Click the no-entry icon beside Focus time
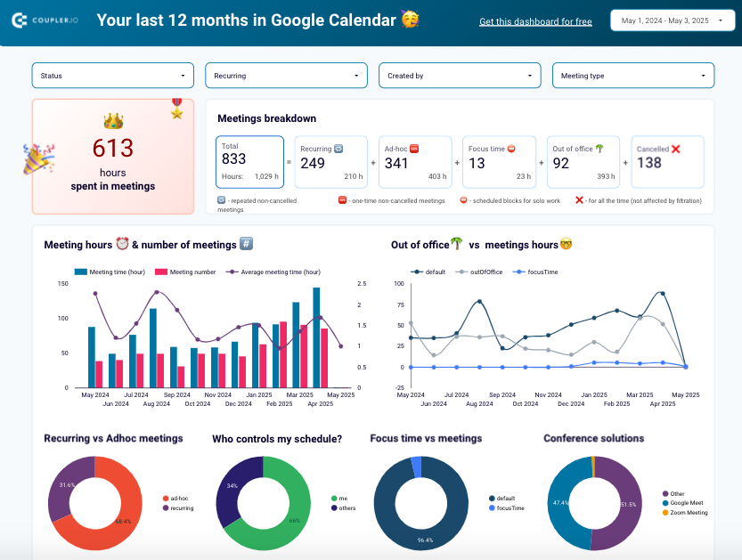Viewport: 742px width, 560px height. pos(511,149)
